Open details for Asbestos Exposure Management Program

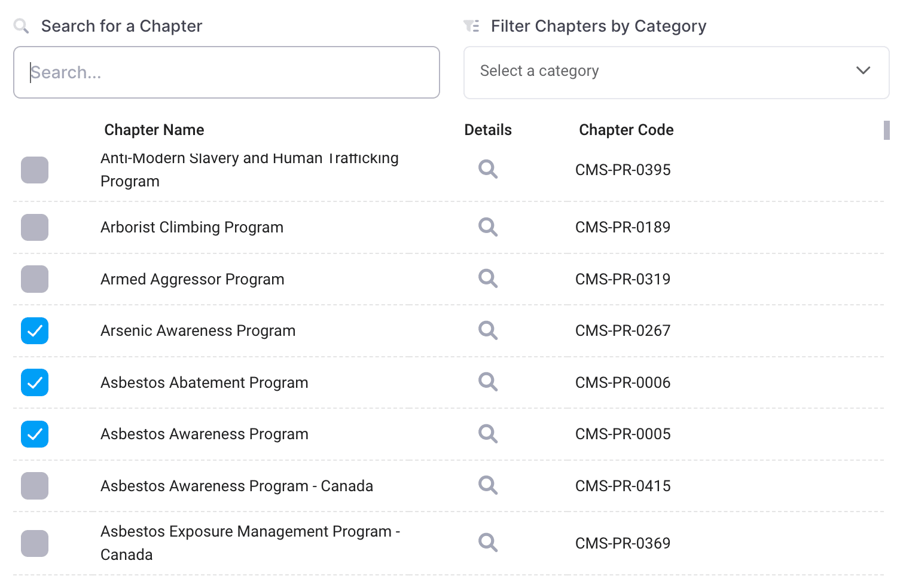pyautogui.click(x=488, y=543)
